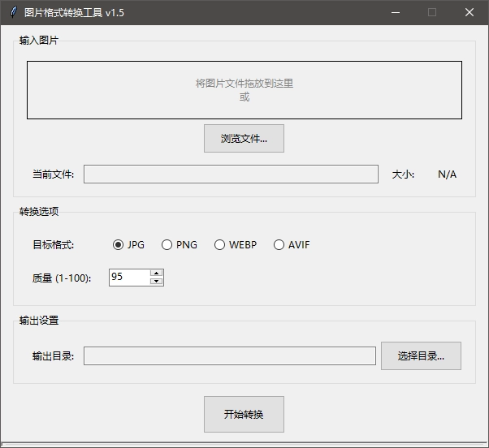Click the feather app icon in title bar
The image size is (489, 448).
(12, 12)
